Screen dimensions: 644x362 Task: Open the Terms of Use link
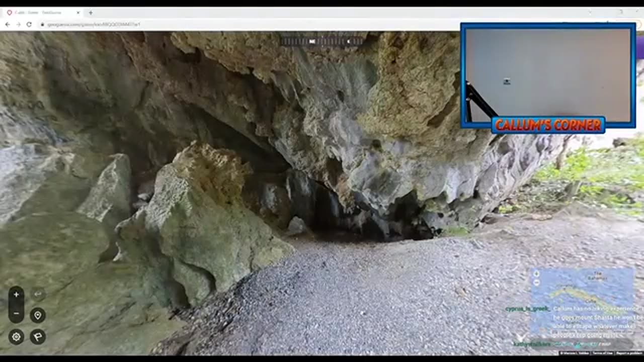point(602,353)
